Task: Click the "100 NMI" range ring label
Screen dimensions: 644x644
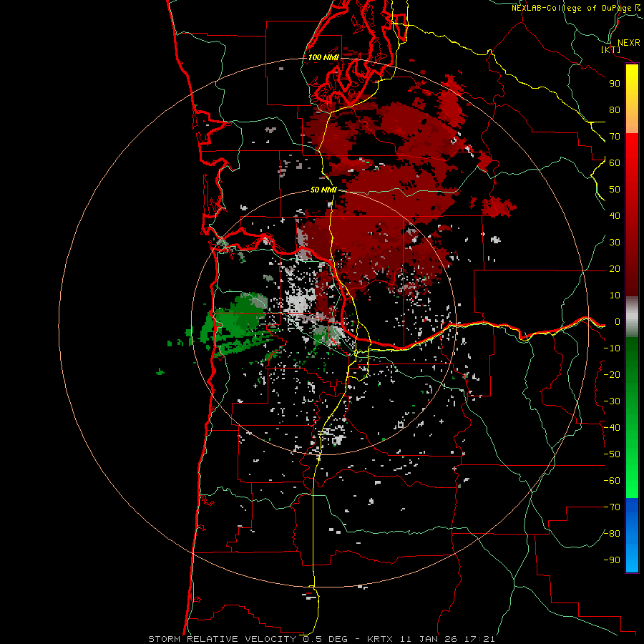Action: click(x=323, y=57)
